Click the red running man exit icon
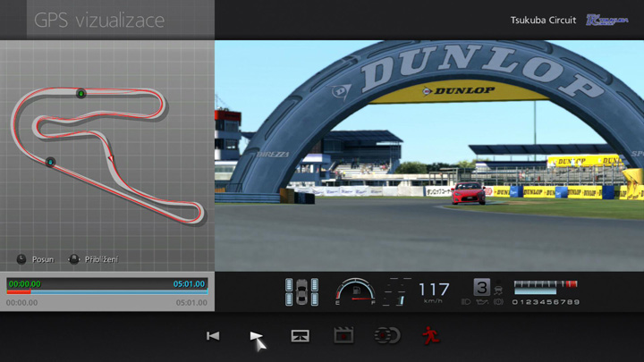The width and height of the screenshot is (644, 362). tap(430, 336)
